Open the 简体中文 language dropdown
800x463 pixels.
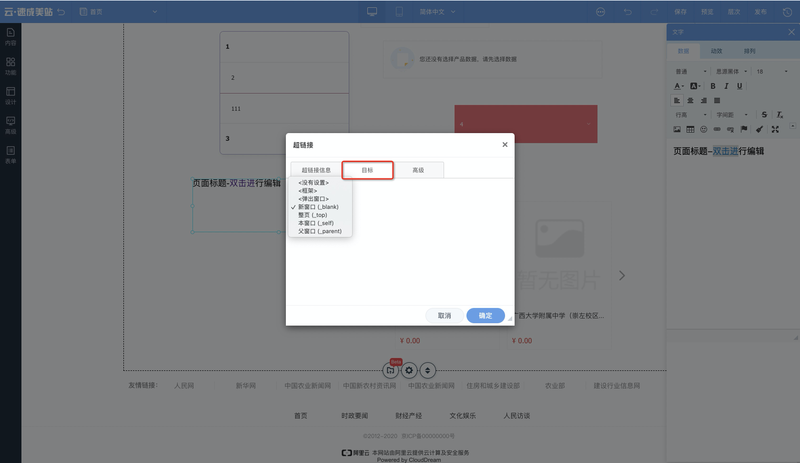click(437, 12)
